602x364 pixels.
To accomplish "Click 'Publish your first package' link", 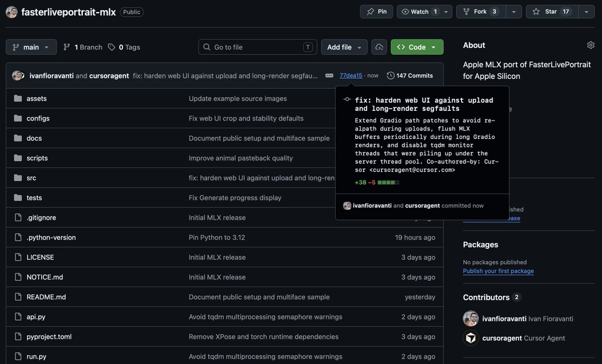I will pyautogui.click(x=498, y=271).
